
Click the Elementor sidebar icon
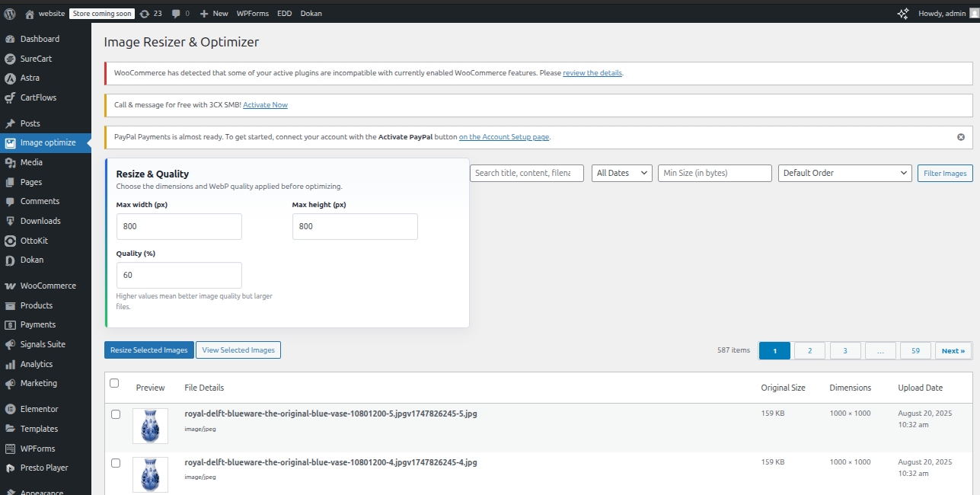[x=11, y=409]
